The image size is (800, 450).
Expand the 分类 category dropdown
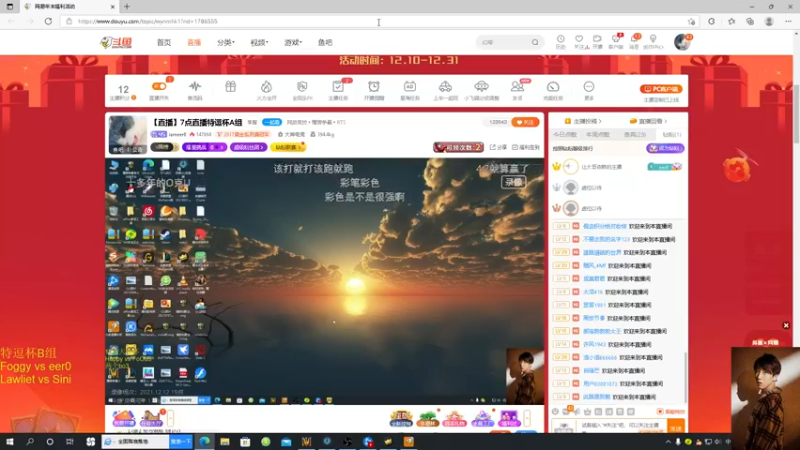tap(226, 42)
